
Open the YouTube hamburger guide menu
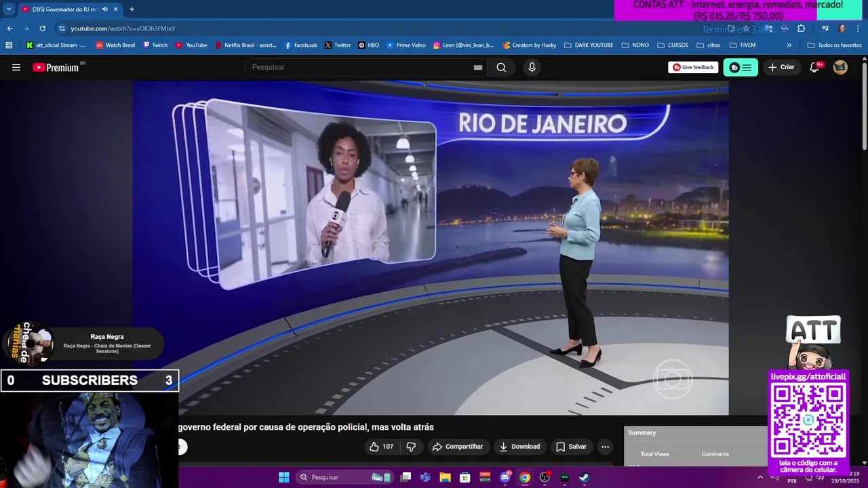(16, 67)
